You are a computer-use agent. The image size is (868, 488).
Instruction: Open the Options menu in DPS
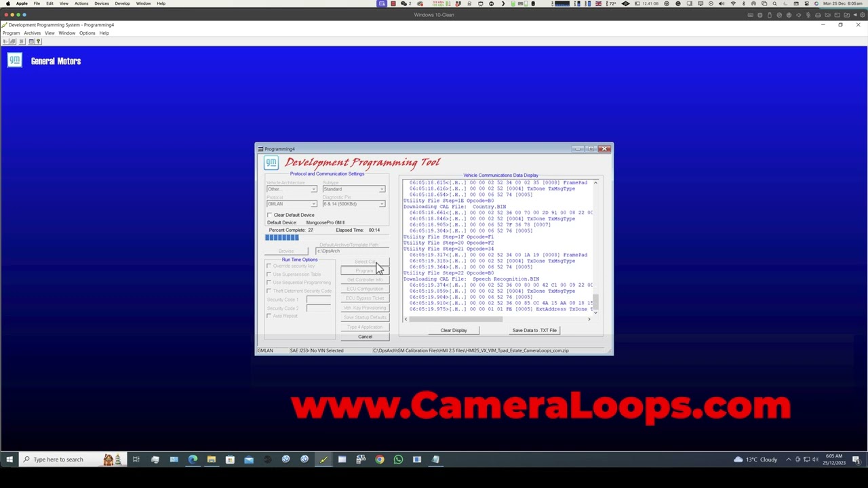(x=87, y=33)
